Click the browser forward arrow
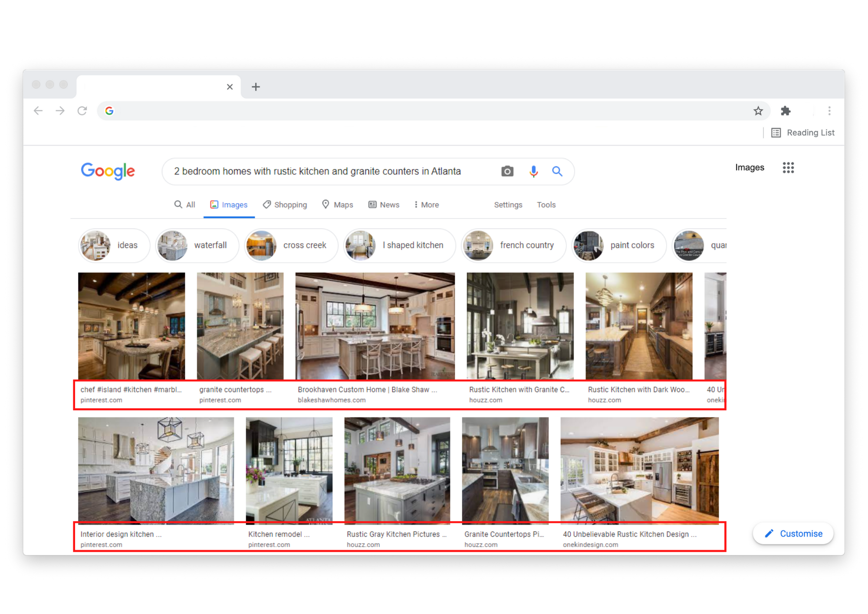Screen dimensions: 868x614 [x=60, y=111]
